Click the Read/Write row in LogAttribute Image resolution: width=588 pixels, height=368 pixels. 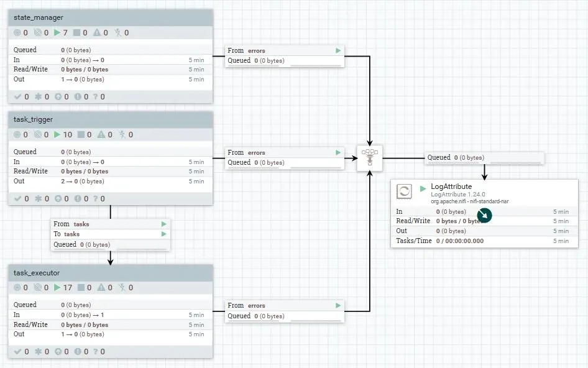click(484, 221)
